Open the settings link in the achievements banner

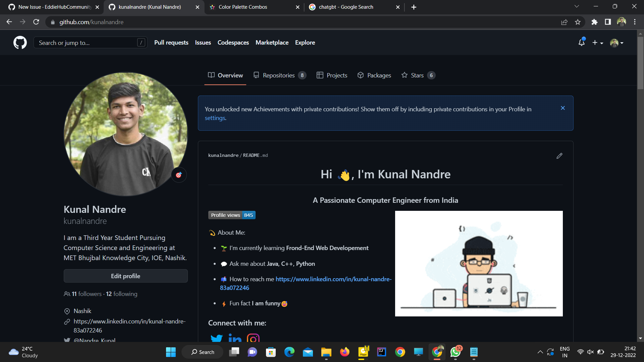(215, 118)
